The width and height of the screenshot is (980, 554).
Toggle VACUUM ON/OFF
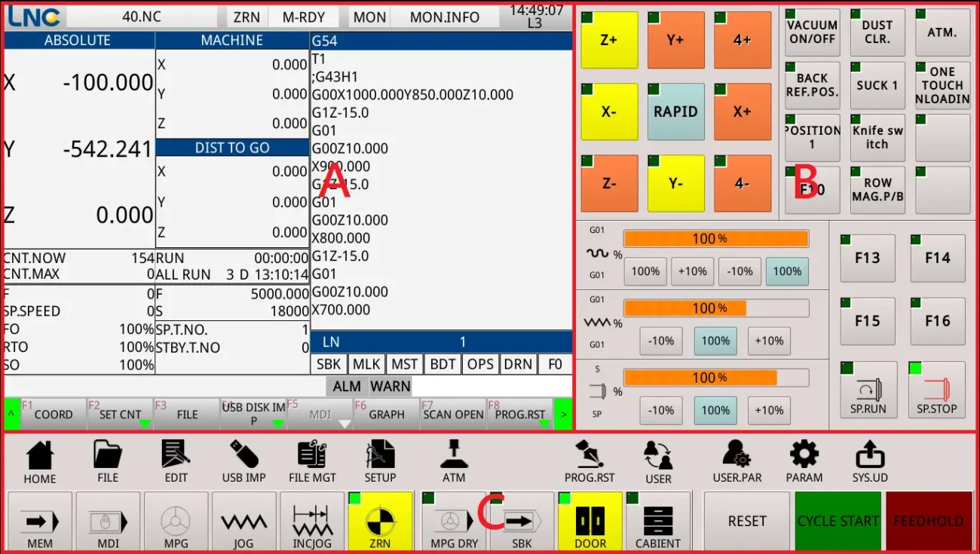tap(812, 32)
